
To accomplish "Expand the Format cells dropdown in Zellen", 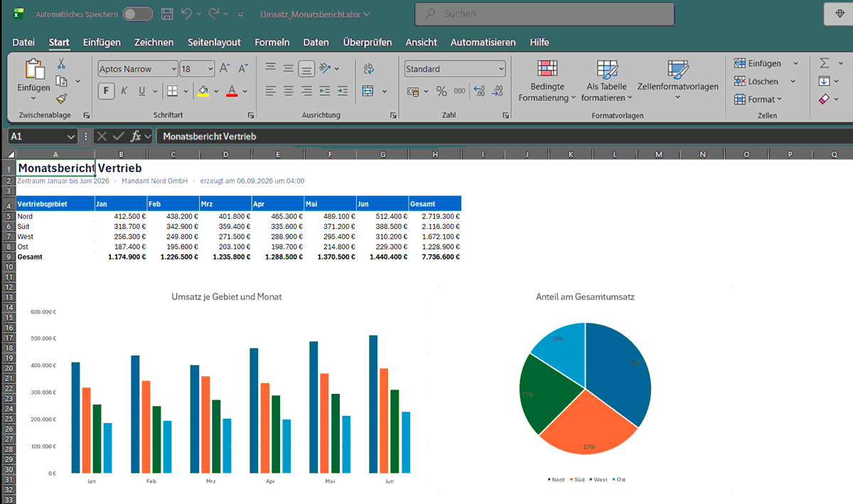I will pyautogui.click(x=758, y=99).
